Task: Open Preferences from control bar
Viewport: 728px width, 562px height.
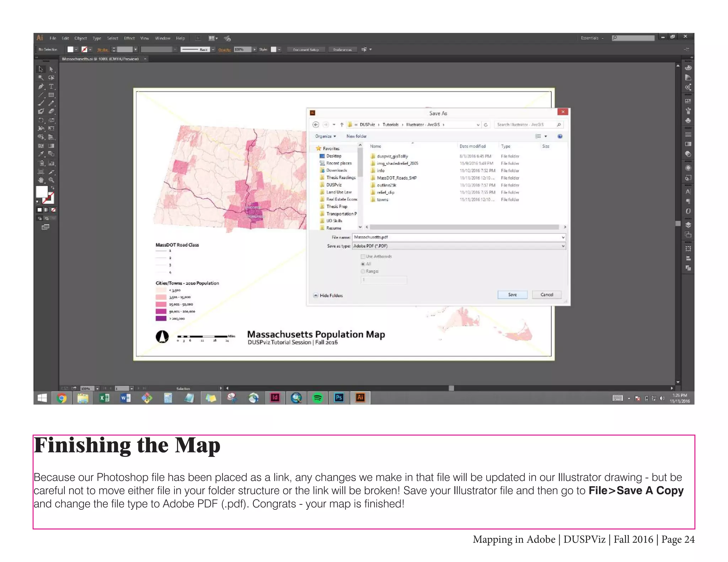Action: (342, 50)
